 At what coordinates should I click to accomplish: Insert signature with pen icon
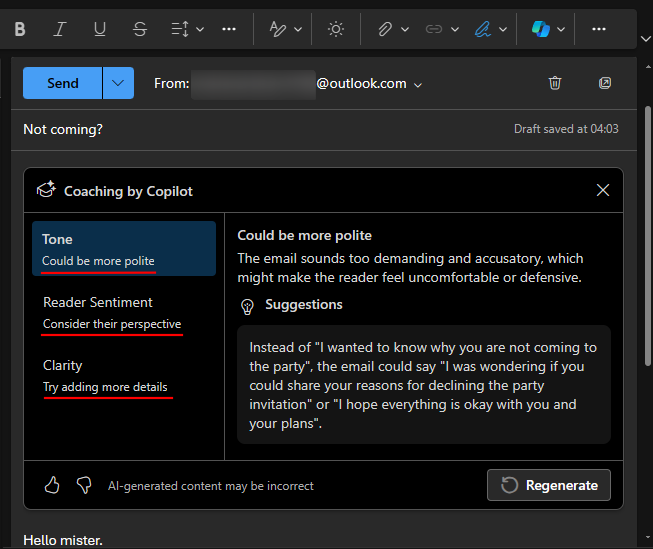[483, 29]
